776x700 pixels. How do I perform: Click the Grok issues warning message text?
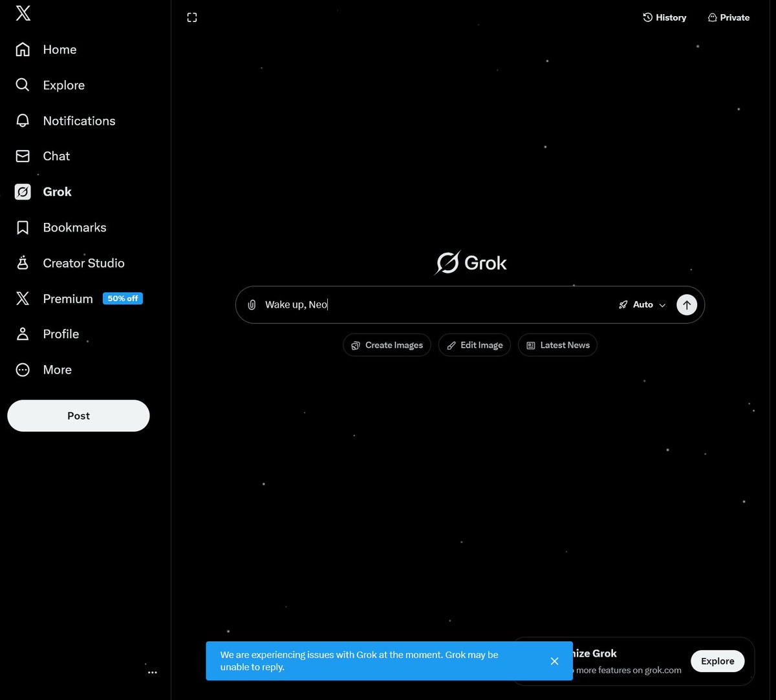(x=359, y=661)
